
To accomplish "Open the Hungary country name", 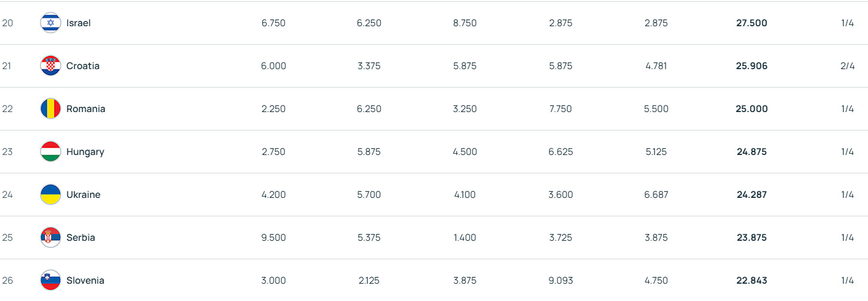I will tap(85, 151).
